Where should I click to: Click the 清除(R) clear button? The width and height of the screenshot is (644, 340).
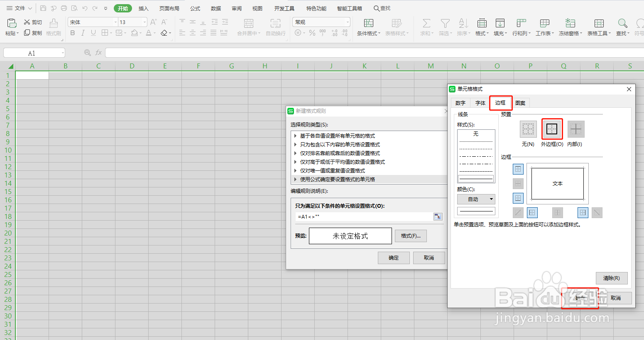click(612, 278)
